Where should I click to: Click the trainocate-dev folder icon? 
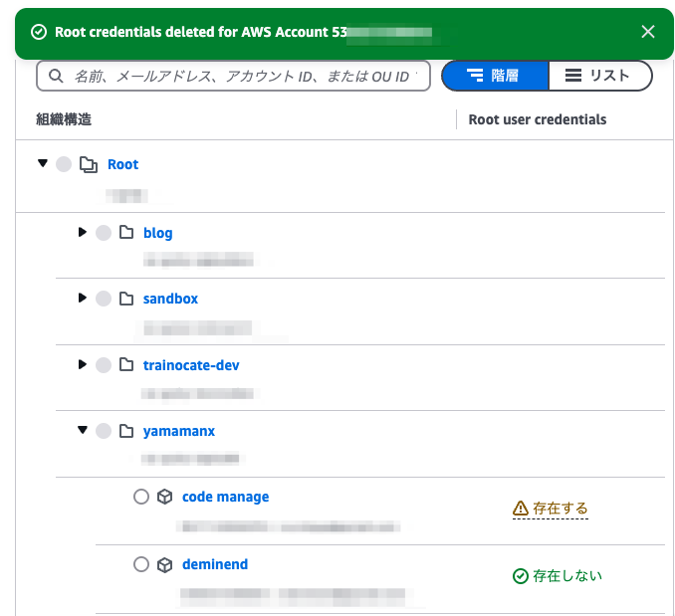point(126,365)
